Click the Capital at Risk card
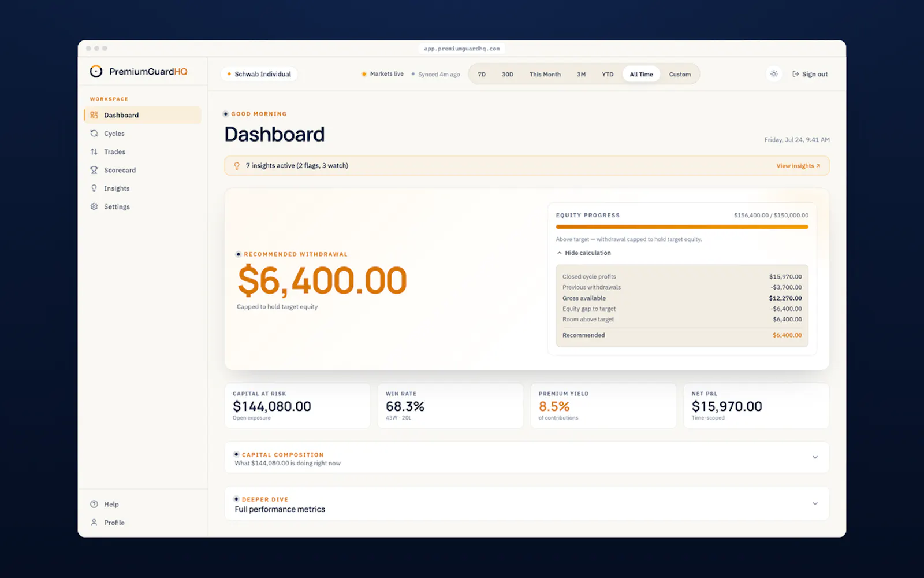924x578 pixels. [297, 406]
